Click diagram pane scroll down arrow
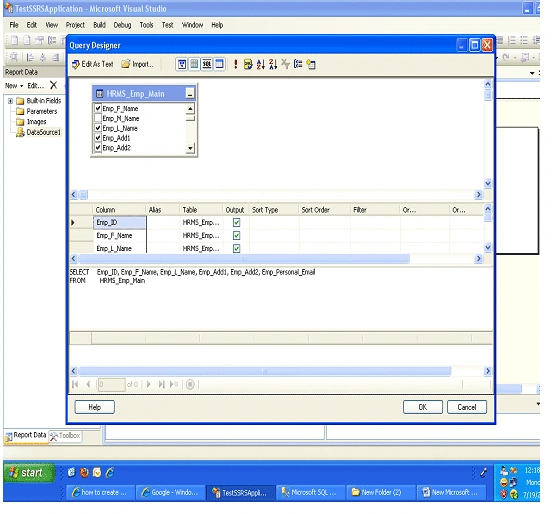The image size is (559, 514). pyautogui.click(x=488, y=183)
